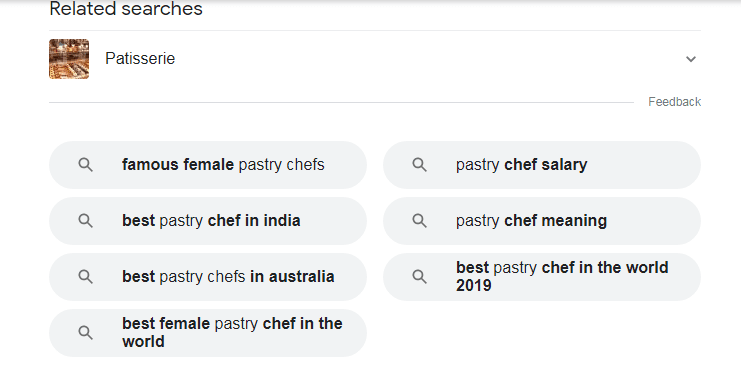Expand the Patisserie chevron arrow
Viewport: 741px width, 388px height.
(691, 59)
